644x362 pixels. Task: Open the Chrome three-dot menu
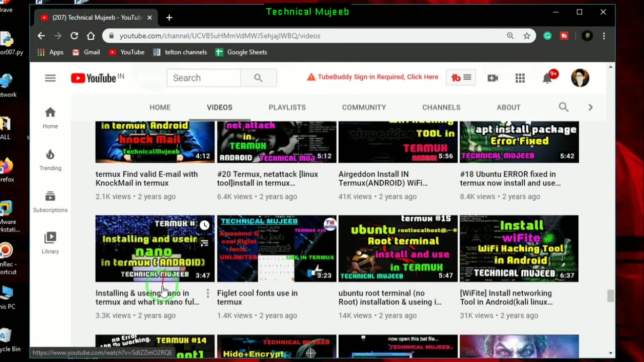[604, 36]
